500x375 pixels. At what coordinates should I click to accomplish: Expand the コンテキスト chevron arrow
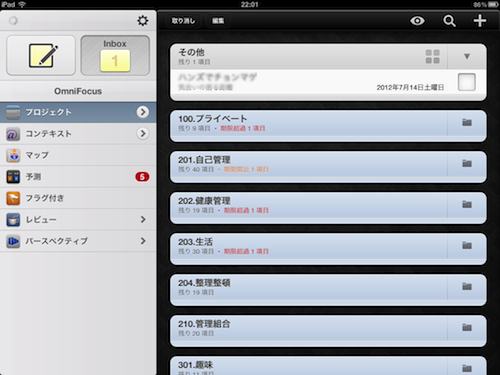(x=143, y=133)
